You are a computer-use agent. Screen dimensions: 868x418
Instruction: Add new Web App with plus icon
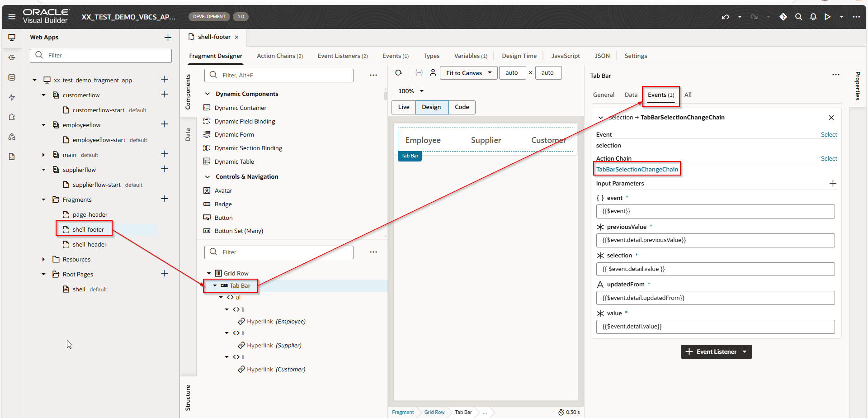coord(168,38)
